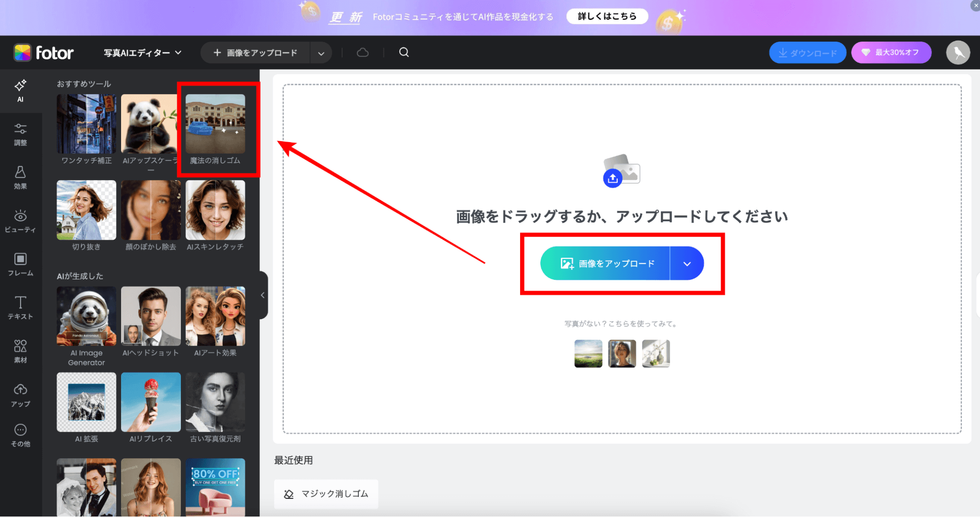The image size is (980, 517).
Task: Select the 魔法の消しゴム tool thumbnail
Action: click(x=216, y=124)
